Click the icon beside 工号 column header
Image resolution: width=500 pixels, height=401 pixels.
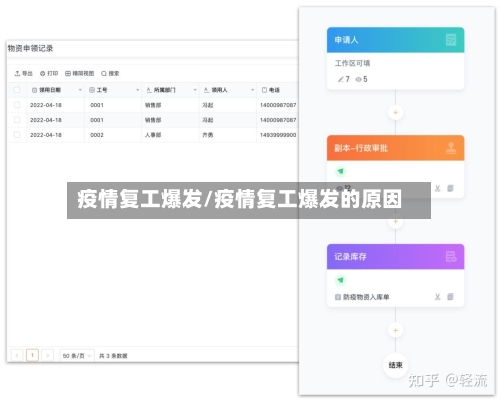click(x=92, y=90)
